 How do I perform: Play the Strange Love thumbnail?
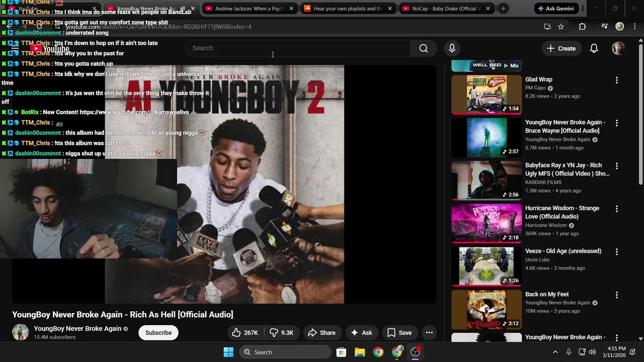(487, 224)
